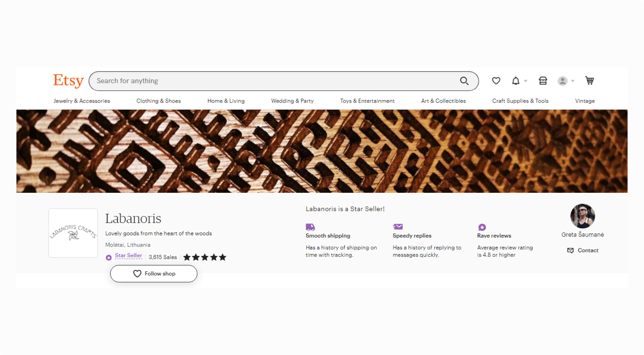Click the magnifying glass search icon
Screen dimensions: 644x355
464,81
